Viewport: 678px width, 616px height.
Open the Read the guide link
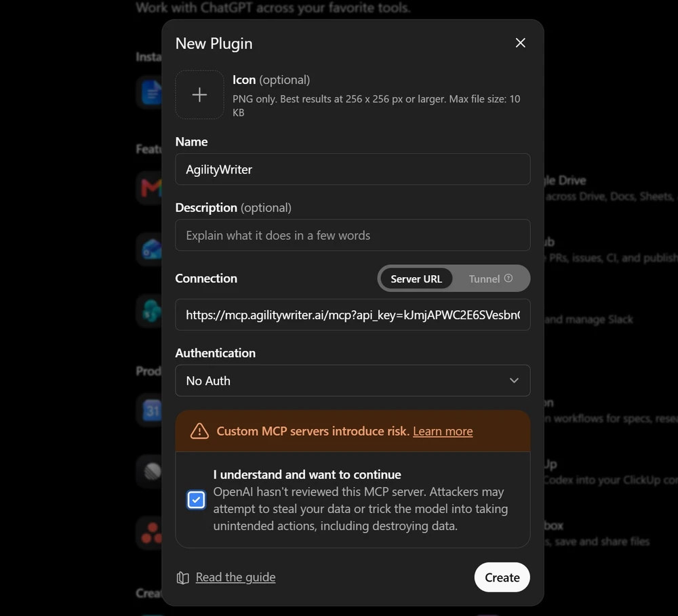pyautogui.click(x=235, y=577)
